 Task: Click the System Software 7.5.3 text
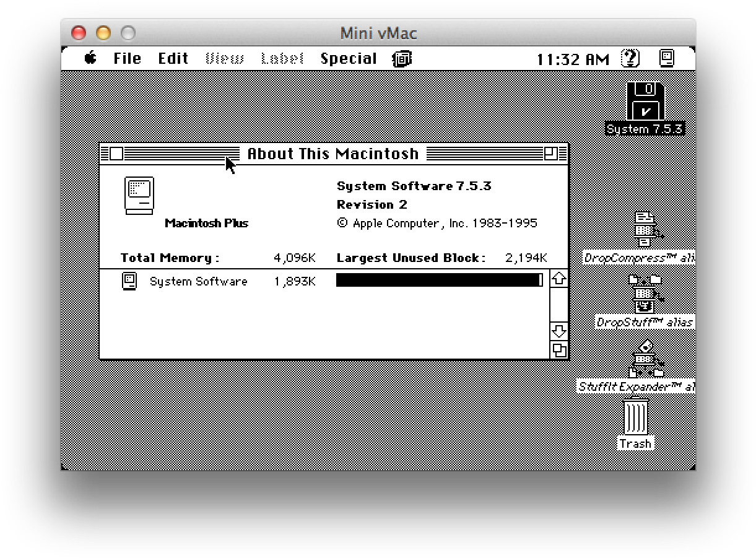tap(414, 186)
